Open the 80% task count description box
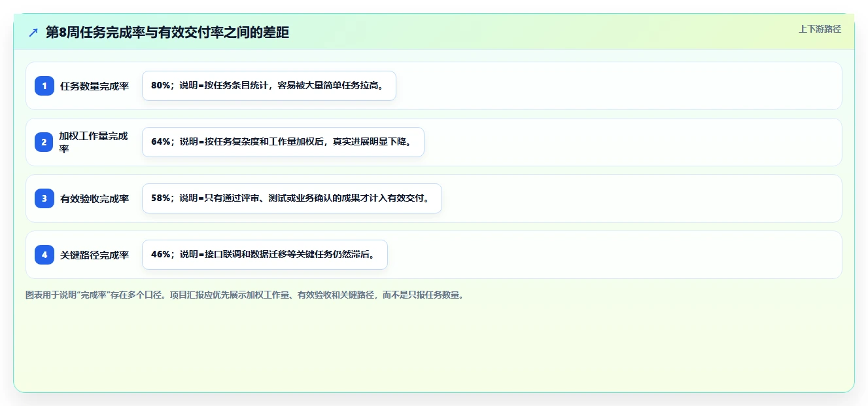The image size is (868, 406). 269,86
